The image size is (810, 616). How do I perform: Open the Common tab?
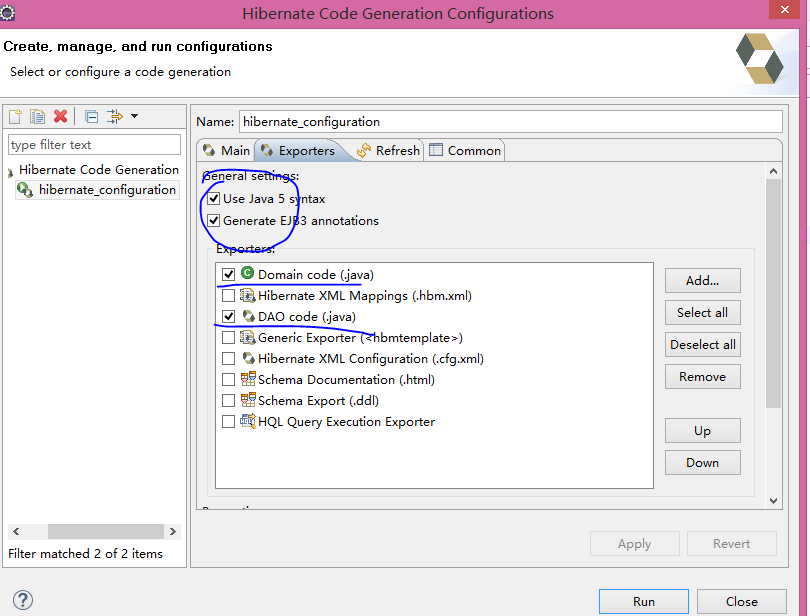click(x=465, y=150)
